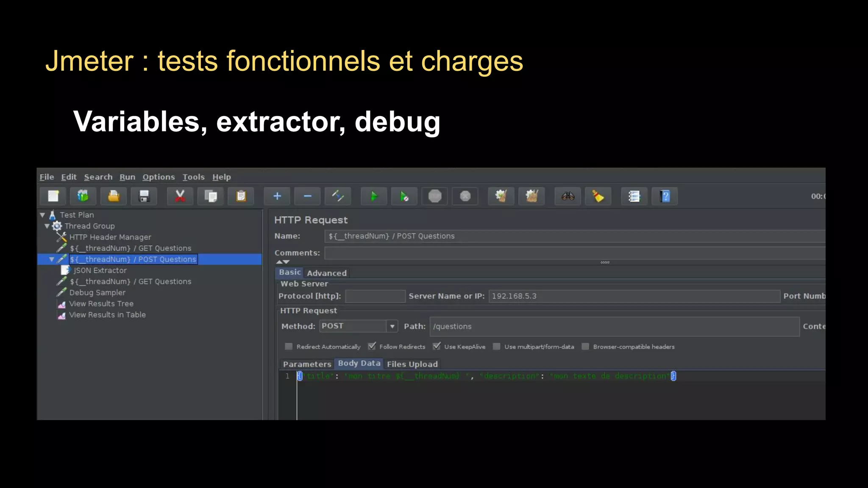Click the Toggle enable/disable icon
The width and height of the screenshot is (868, 488).
tap(338, 196)
